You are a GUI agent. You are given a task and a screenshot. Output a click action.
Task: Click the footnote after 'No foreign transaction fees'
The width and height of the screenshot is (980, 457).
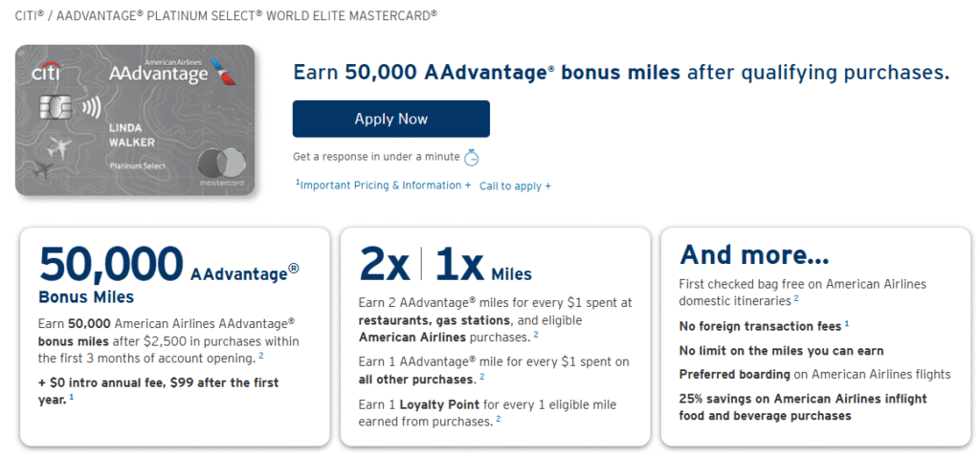tap(847, 325)
